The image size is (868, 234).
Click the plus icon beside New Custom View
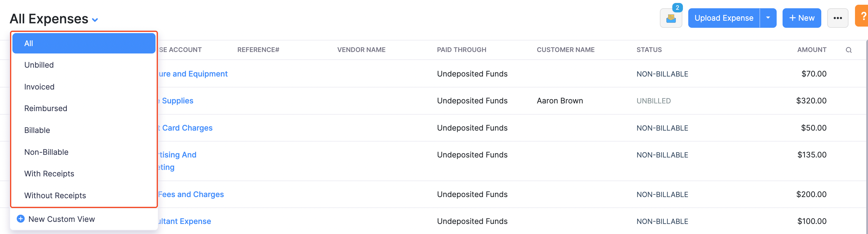coord(20,219)
